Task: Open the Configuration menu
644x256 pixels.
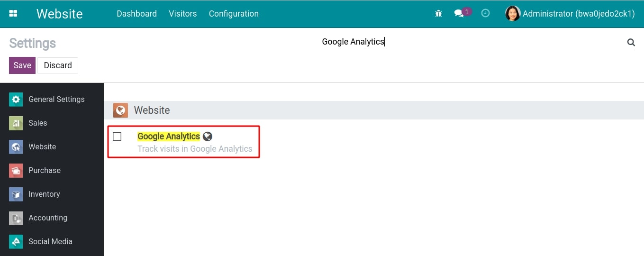Action: pyautogui.click(x=234, y=14)
